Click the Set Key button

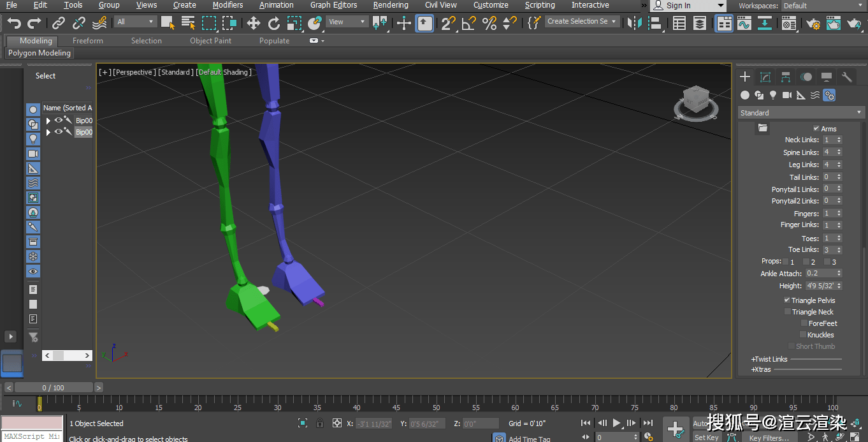coord(706,438)
